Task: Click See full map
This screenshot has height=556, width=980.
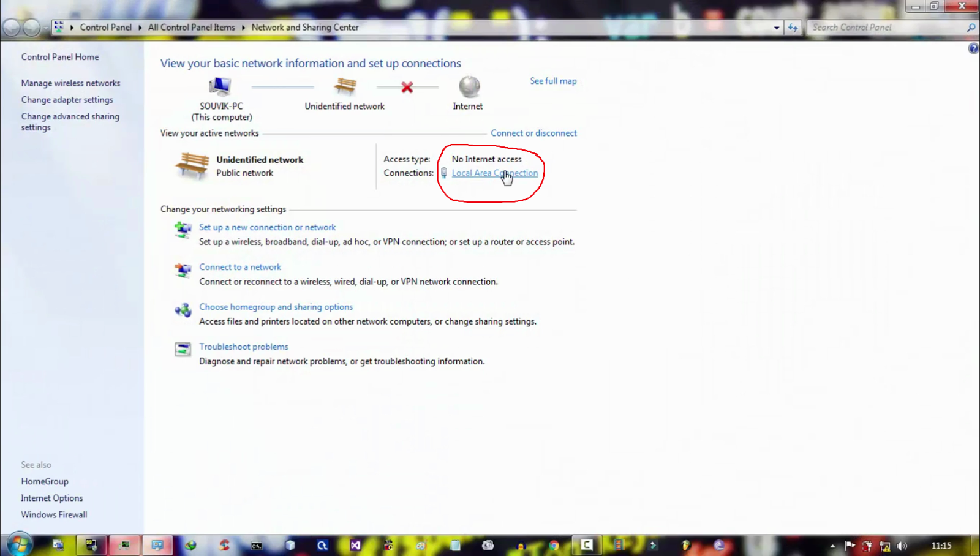Action: click(552, 80)
